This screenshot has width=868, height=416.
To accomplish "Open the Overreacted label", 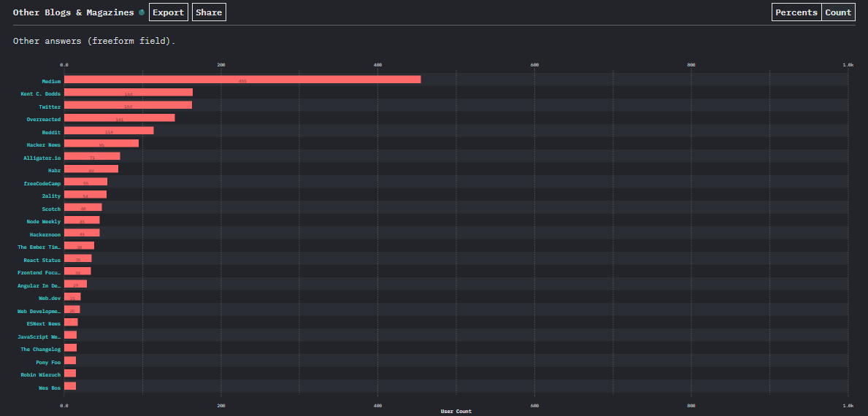I will click(44, 120).
